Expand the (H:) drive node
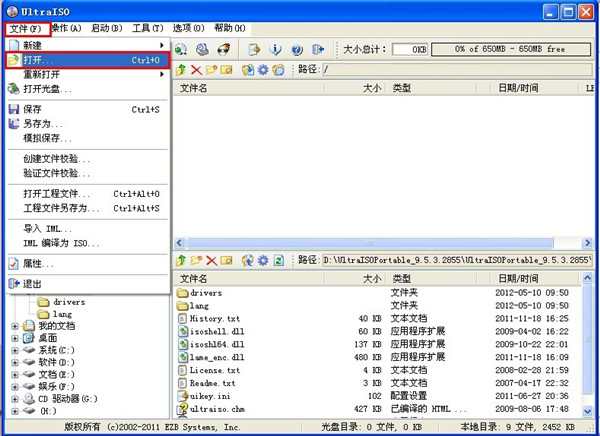This screenshot has height=436, width=600. [x=15, y=411]
